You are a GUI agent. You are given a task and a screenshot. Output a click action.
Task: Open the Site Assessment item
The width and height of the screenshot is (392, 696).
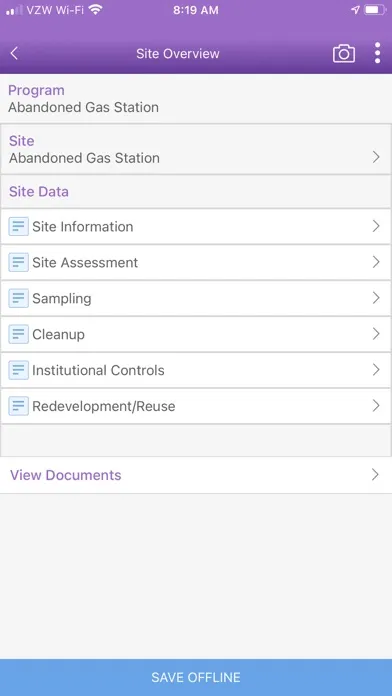point(196,262)
